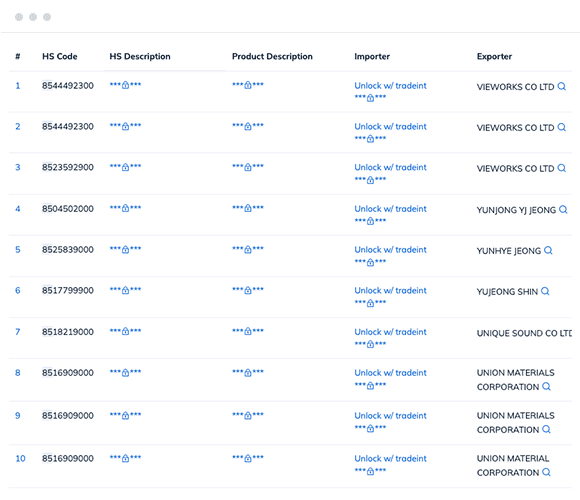Click locked Product Description in row 4

(248, 208)
